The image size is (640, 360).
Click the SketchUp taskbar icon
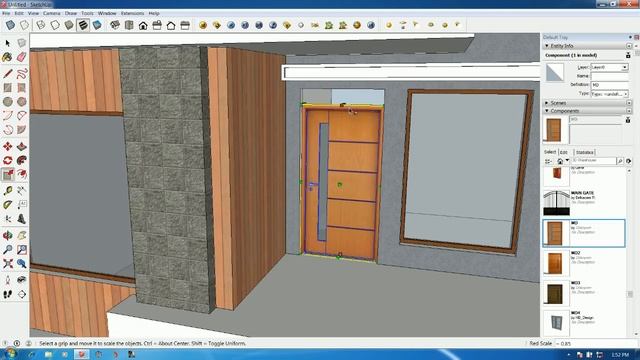pyautogui.click(x=81, y=354)
